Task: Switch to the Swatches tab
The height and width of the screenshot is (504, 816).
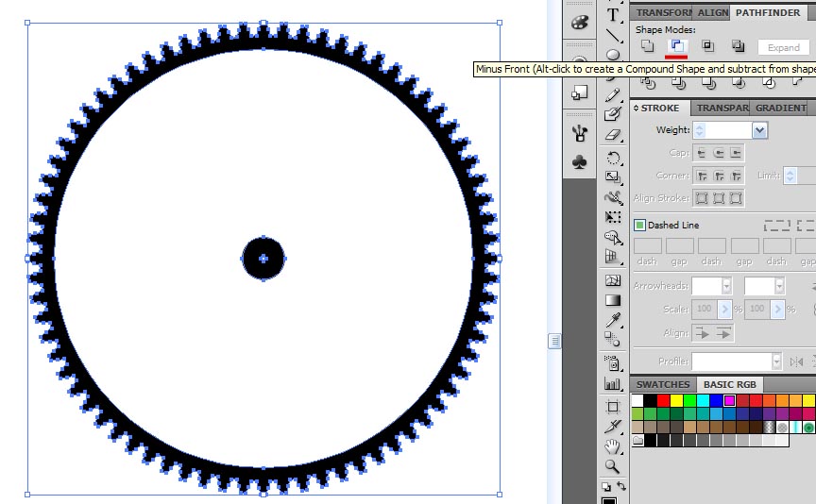Action: tap(662, 384)
